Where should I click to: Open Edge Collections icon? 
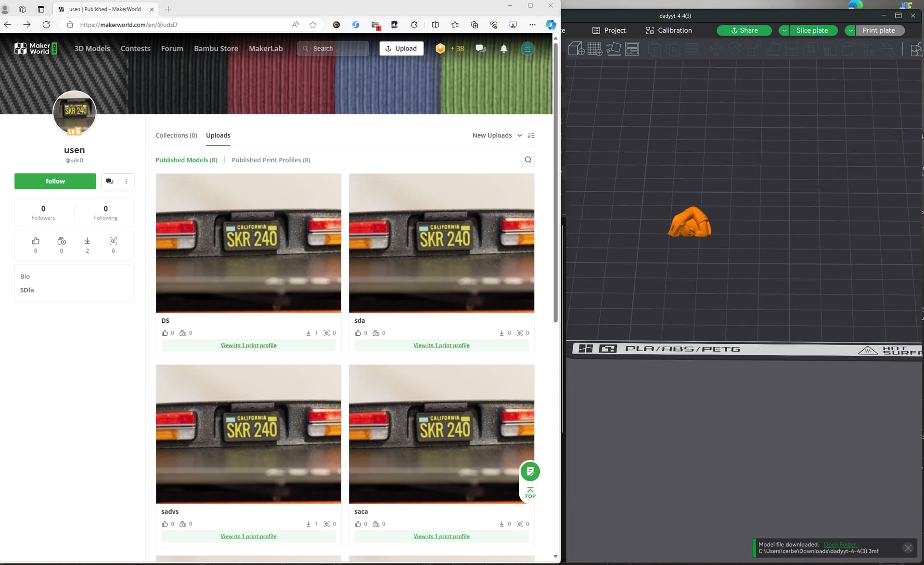(x=474, y=25)
